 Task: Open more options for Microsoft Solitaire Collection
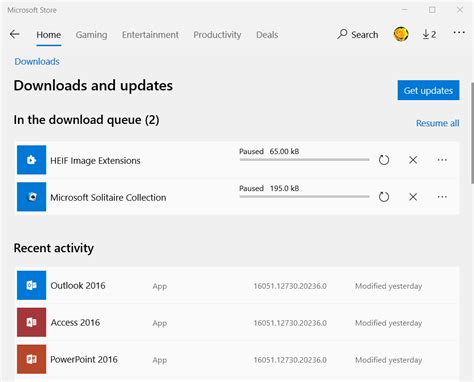coord(442,197)
